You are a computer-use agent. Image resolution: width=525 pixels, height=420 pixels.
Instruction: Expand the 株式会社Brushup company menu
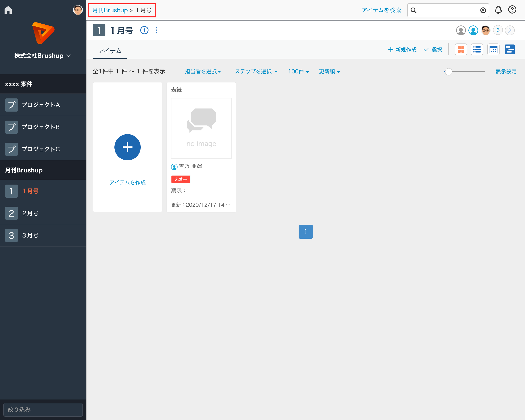43,56
